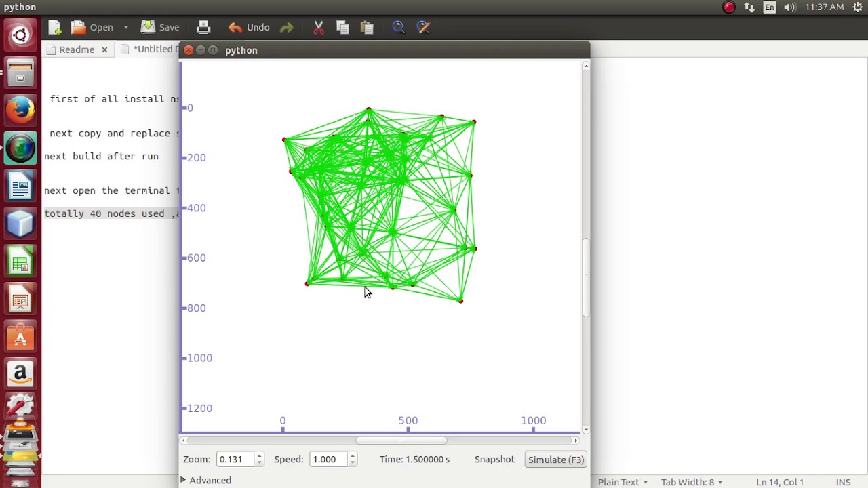Image resolution: width=868 pixels, height=488 pixels.
Task: Open the dark globe launcher icon
Action: [20, 148]
